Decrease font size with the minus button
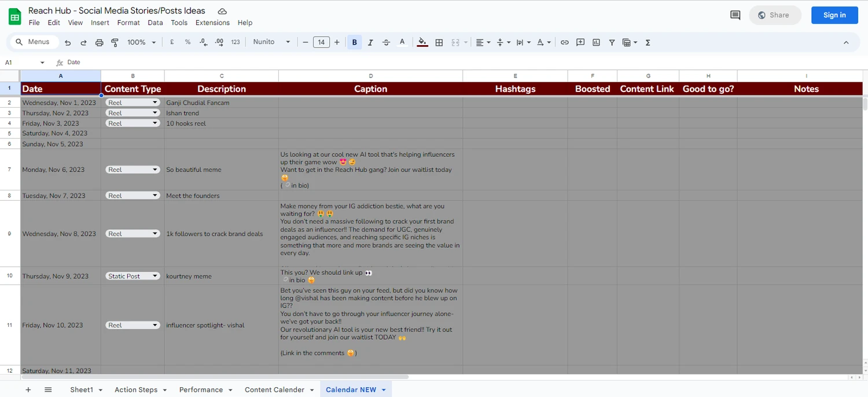Image resolution: width=868 pixels, height=397 pixels. pos(306,42)
